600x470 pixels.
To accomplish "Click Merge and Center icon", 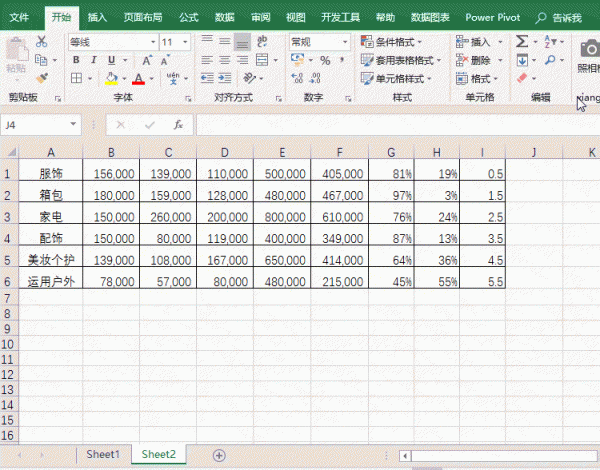I will [262, 60].
